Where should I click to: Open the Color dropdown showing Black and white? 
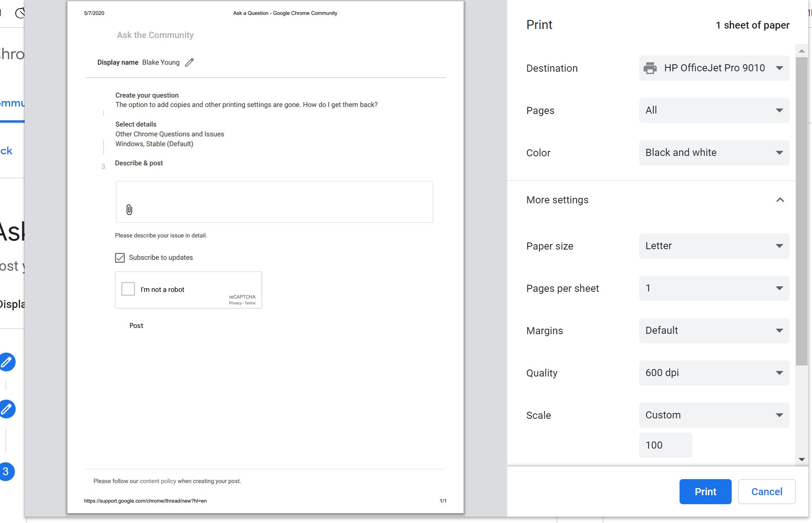(x=714, y=153)
